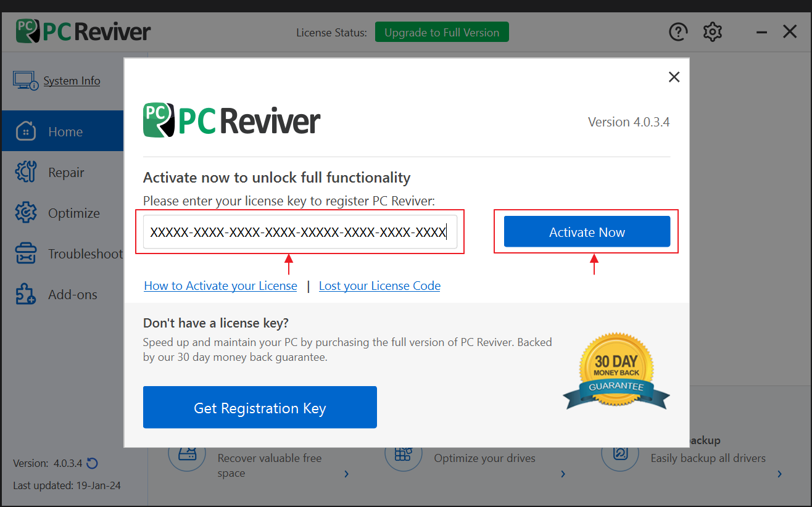Select the Home menu item
812x507 pixels.
tap(62, 131)
